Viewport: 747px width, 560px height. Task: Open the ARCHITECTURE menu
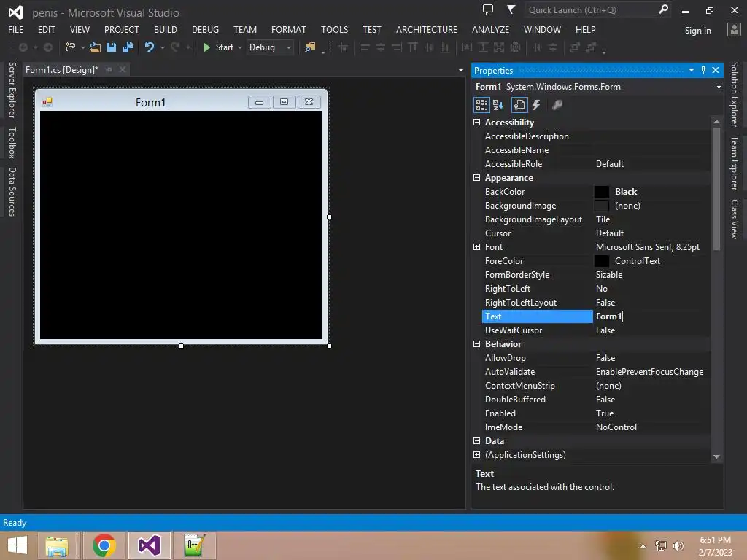(x=427, y=29)
